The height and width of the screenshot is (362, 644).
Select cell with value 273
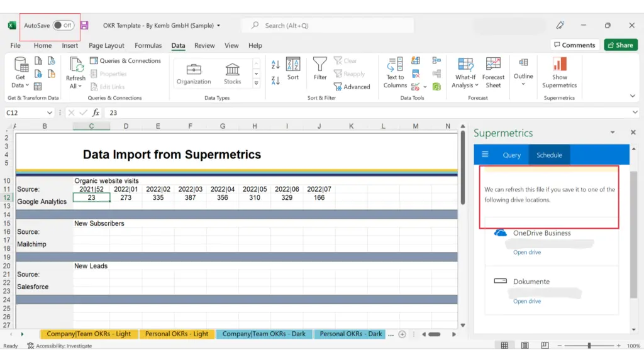point(126,197)
